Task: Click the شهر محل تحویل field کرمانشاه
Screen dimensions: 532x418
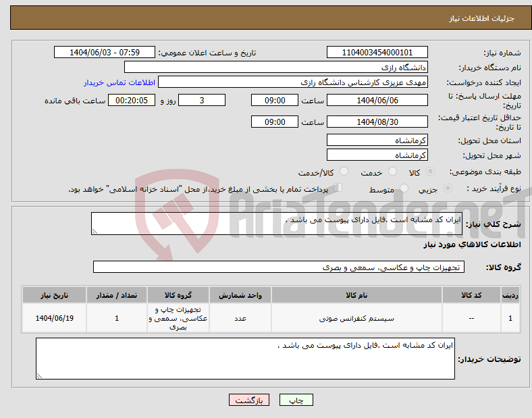Action: click(x=377, y=155)
